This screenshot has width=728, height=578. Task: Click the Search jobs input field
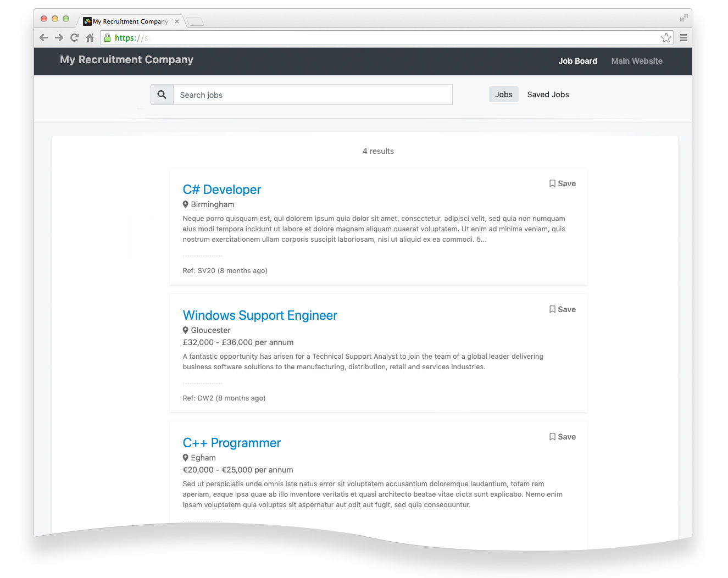(313, 95)
